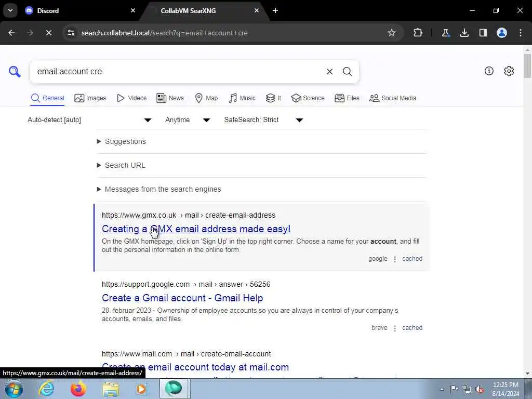Select the Social Media search category
Image resolution: width=532 pixels, height=399 pixels.
coord(393,98)
